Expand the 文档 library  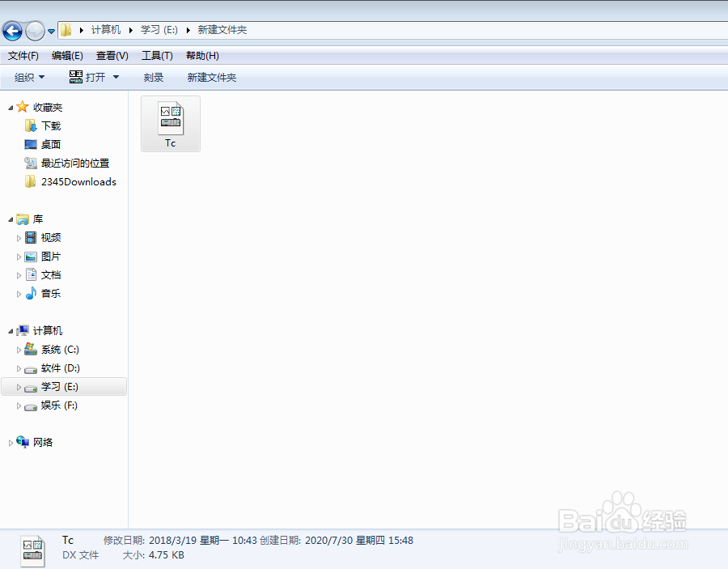19,275
